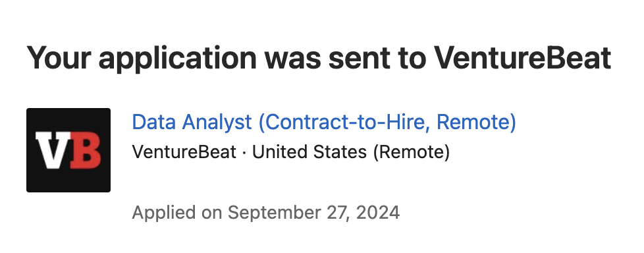Click the application sent heading
Image resolution: width=644 pixels, height=253 pixels.
click(x=319, y=59)
